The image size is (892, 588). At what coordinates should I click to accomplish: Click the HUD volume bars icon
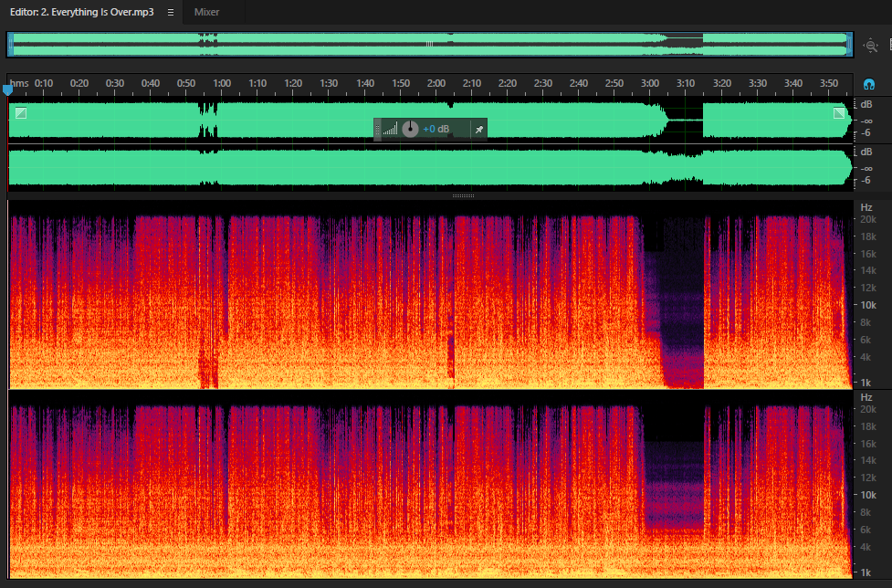click(x=390, y=129)
